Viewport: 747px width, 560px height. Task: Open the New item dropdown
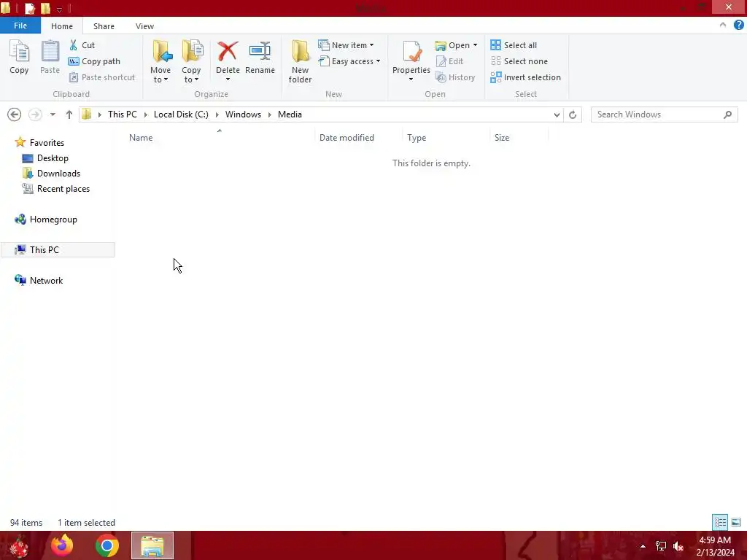click(347, 45)
